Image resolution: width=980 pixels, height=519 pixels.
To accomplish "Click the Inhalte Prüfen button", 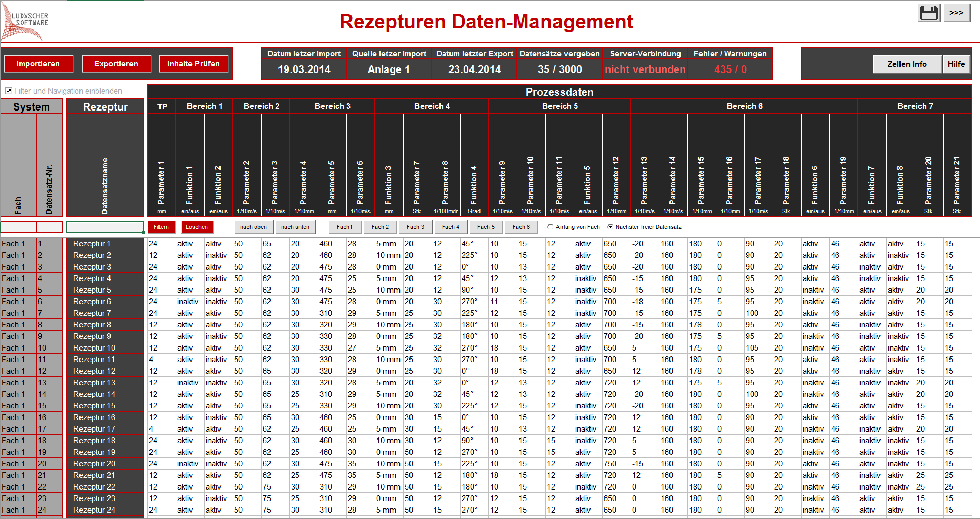I will [x=193, y=64].
